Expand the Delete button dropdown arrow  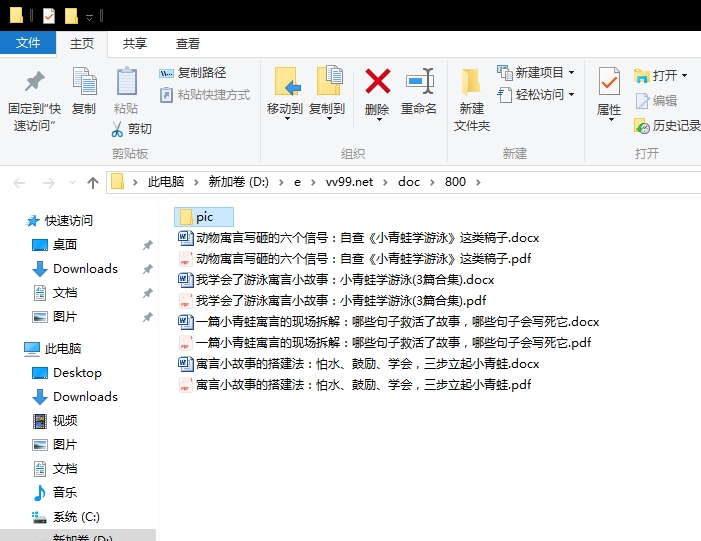pos(379,119)
